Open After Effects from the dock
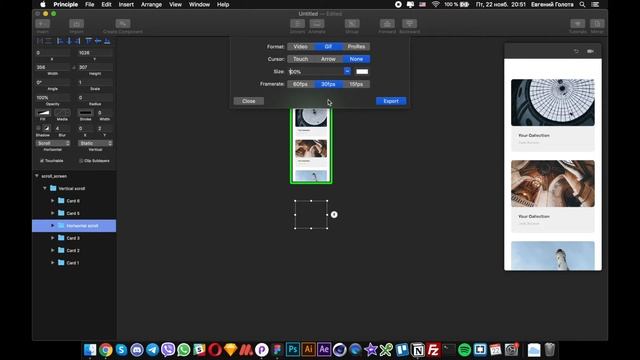 coord(324,350)
